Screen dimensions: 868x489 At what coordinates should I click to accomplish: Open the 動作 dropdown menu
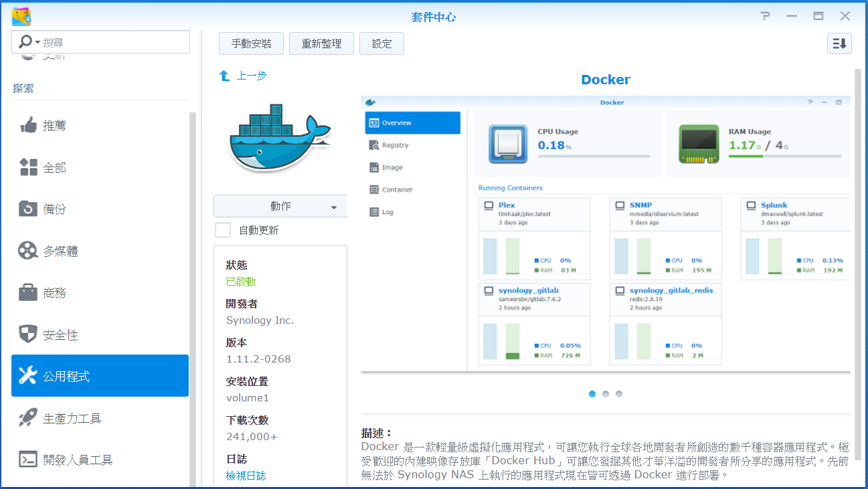(x=280, y=207)
